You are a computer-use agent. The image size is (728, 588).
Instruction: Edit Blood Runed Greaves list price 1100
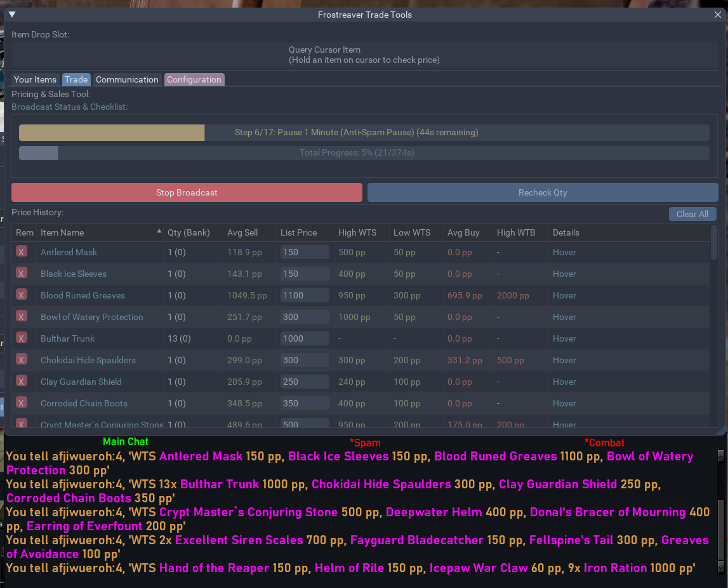[x=305, y=295]
